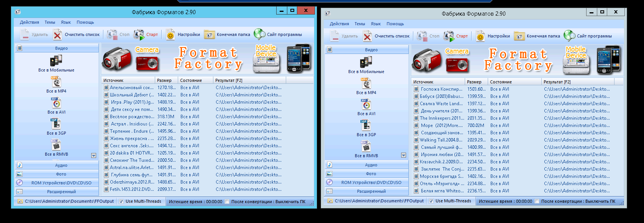Open Помощь menu in right window

[x=395, y=24]
